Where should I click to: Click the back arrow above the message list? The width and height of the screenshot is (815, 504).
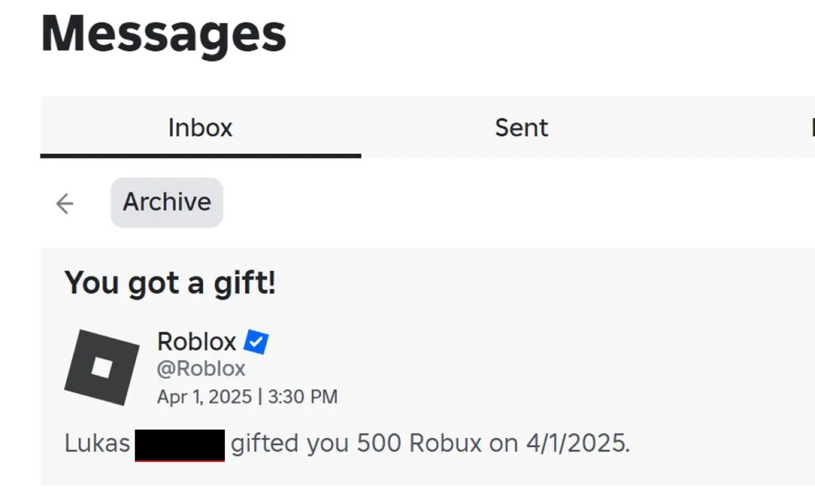pyautogui.click(x=64, y=202)
